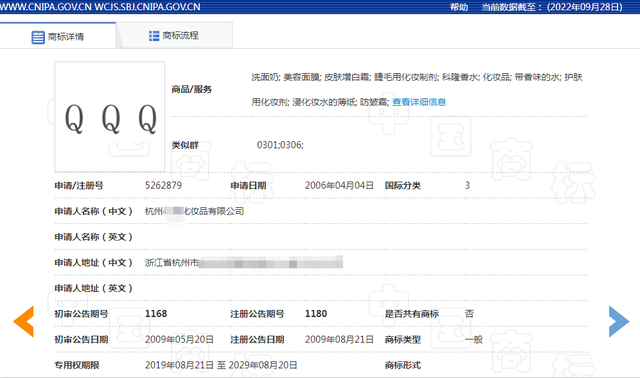Select preliminary announcement number 1168
Viewport: 640px width, 378px height.
pos(156,314)
